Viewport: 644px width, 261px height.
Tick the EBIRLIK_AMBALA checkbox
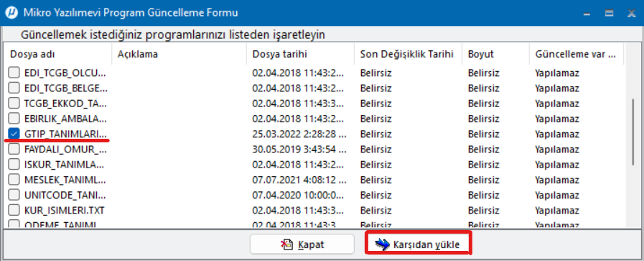14,119
